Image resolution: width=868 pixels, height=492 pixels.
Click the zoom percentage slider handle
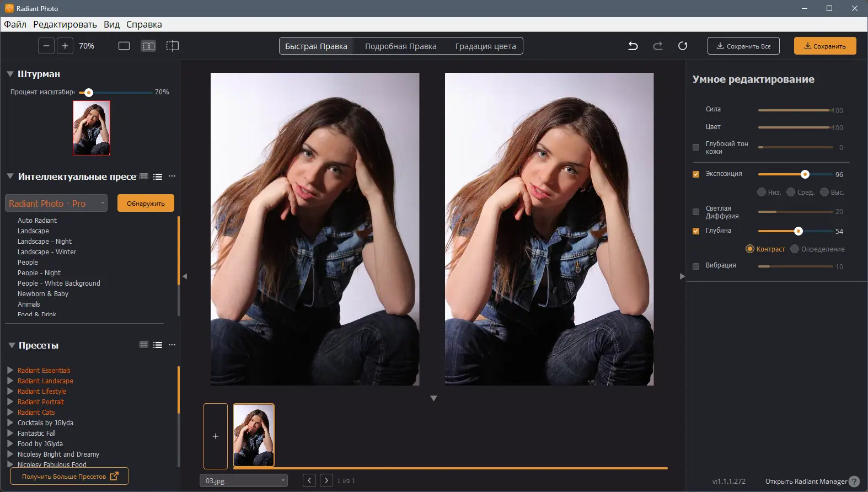click(89, 92)
